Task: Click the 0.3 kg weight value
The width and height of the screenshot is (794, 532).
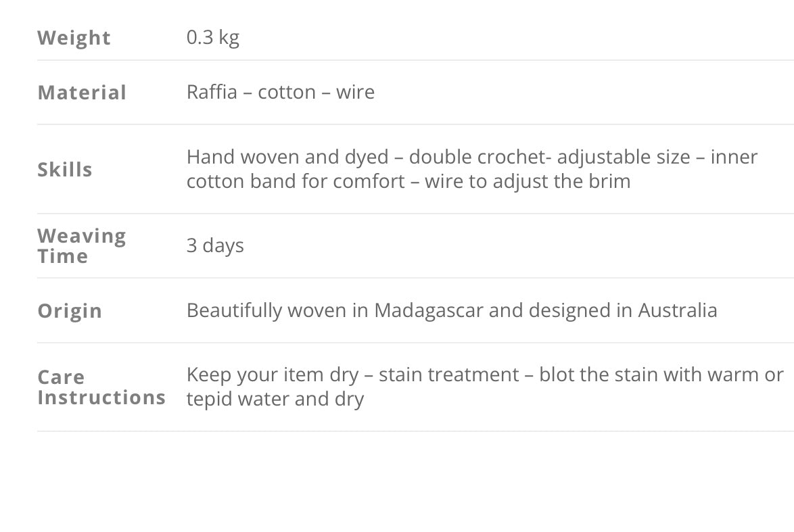Action: tap(212, 37)
